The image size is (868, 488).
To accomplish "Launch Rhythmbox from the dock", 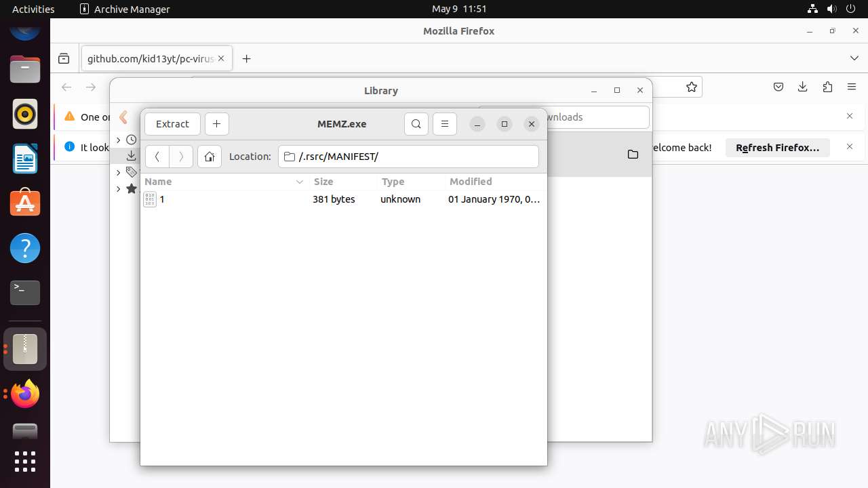I will click(x=25, y=114).
